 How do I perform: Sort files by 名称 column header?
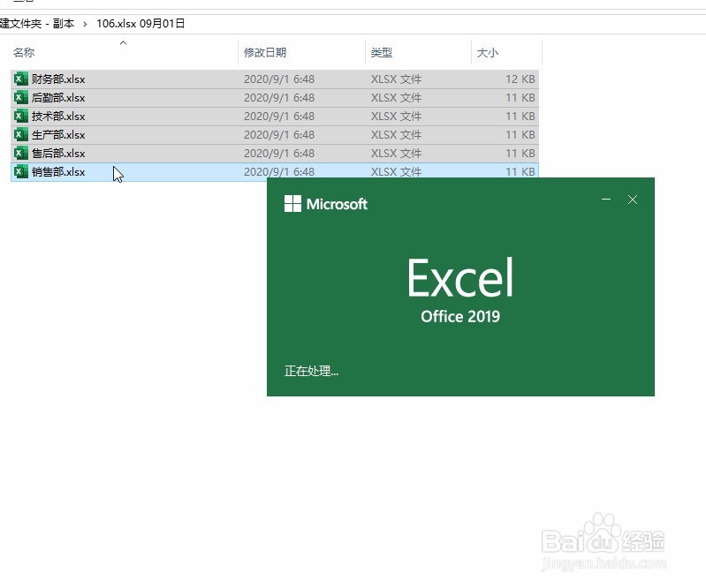point(24,53)
